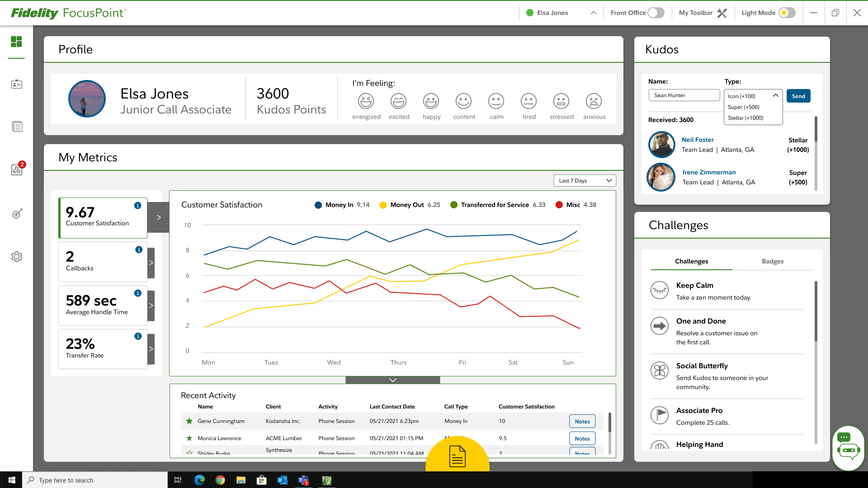Open the contact card sidebar icon
The height and width of the screenshot is (488, 868).
point(17,84)
